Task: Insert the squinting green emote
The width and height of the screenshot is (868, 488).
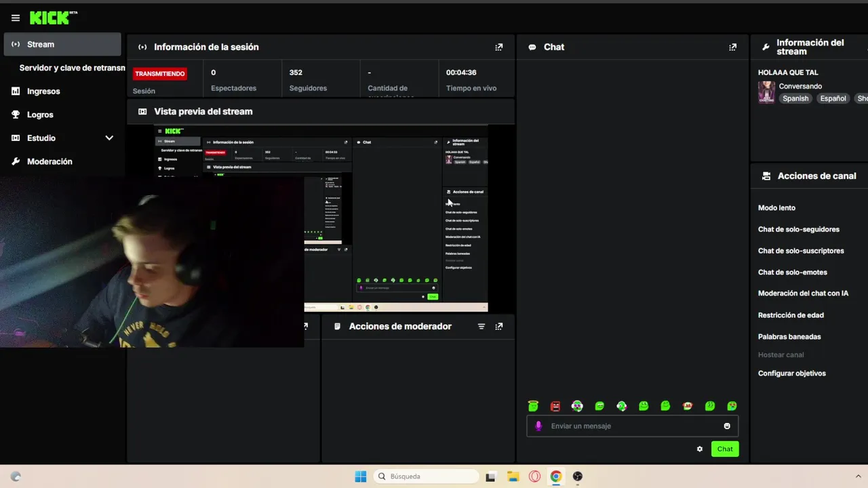Action: [599, 406]
